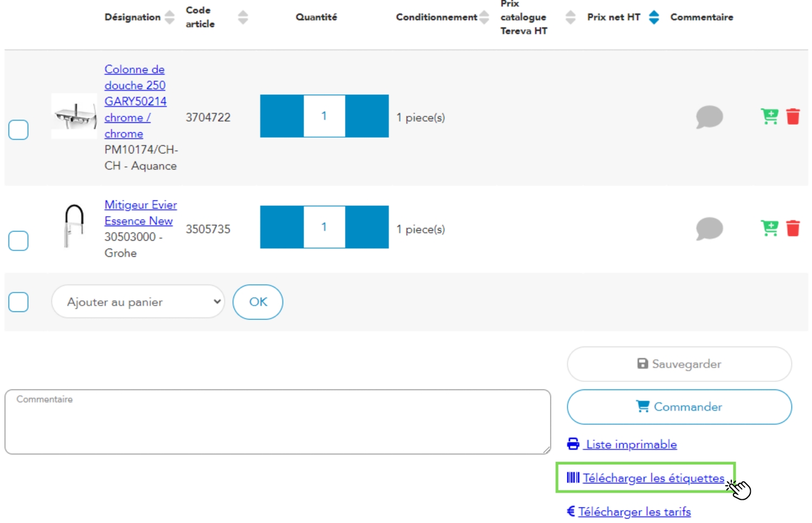812x523 pixels.
Task: Click the Sauvegarder button
Action: click(x=679, y=364)
